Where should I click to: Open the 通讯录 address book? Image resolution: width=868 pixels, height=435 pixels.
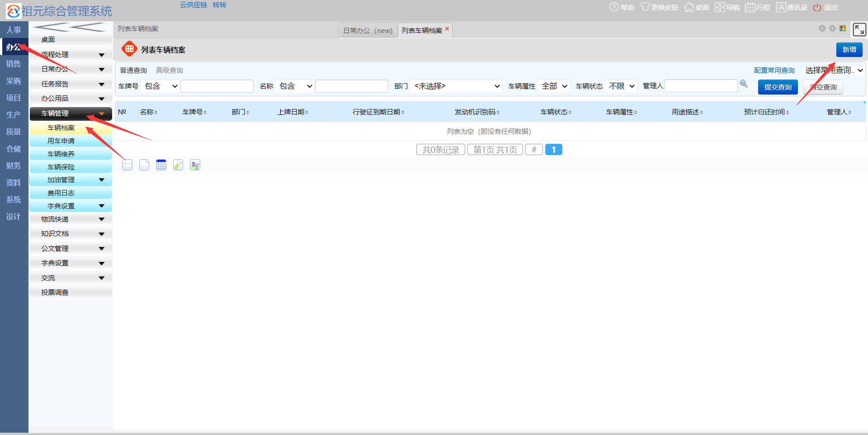[792, 7]
